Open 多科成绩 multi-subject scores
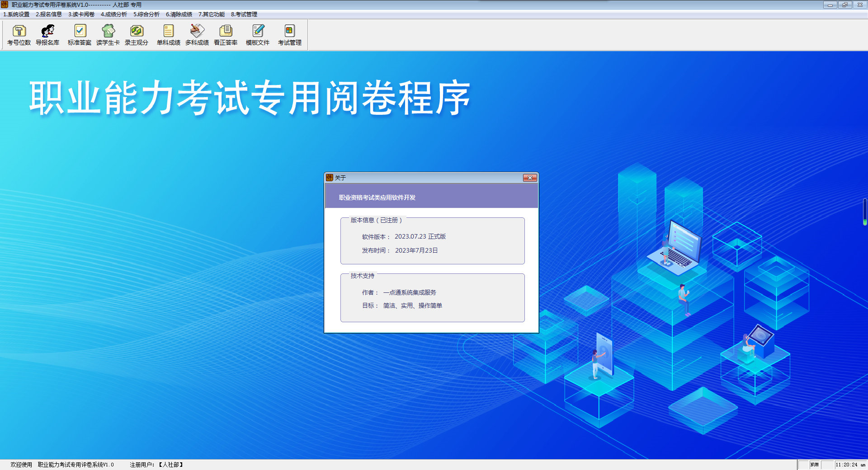 pyautogui.click(x=197, y=35)
